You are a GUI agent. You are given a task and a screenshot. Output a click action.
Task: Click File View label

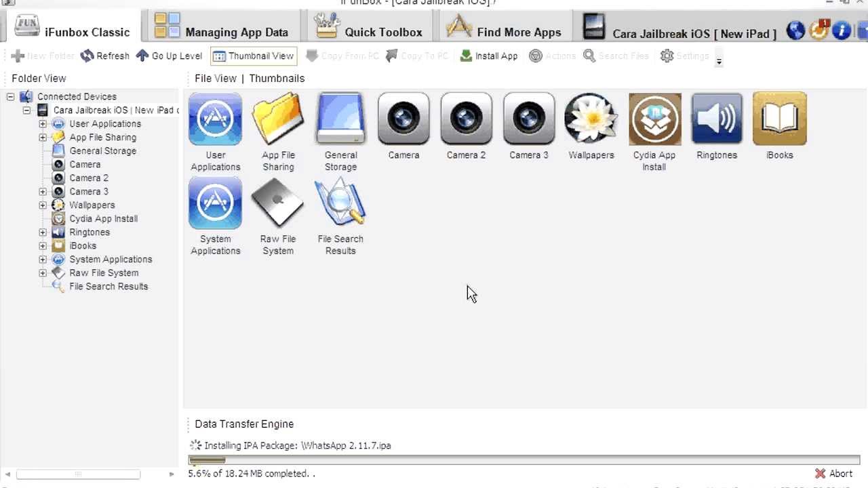(215, 78)
